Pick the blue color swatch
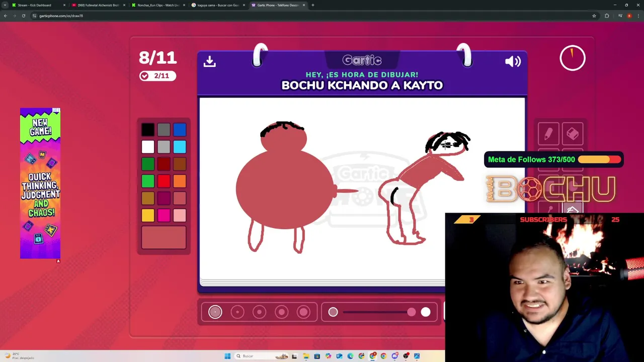 coord(180,130)
